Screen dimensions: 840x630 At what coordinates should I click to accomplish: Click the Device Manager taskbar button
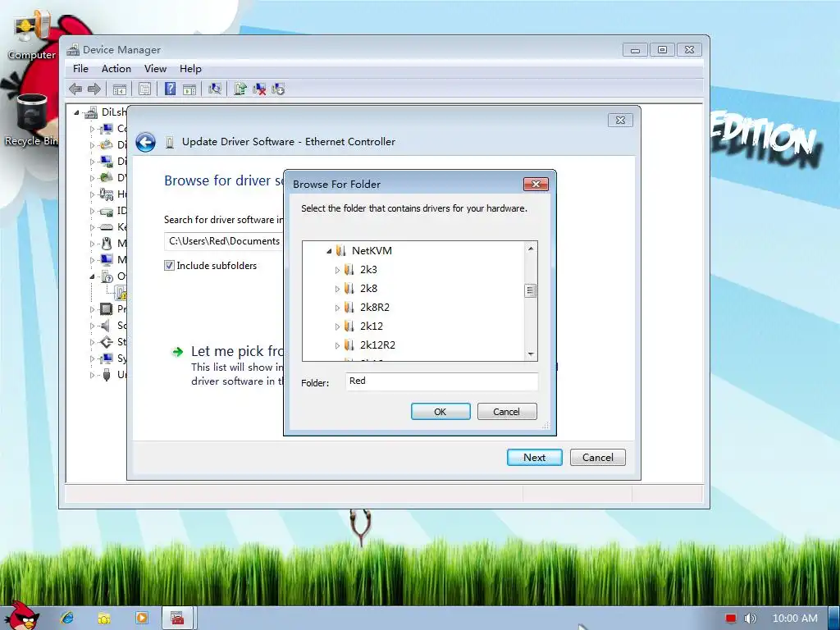coord(177,619)
